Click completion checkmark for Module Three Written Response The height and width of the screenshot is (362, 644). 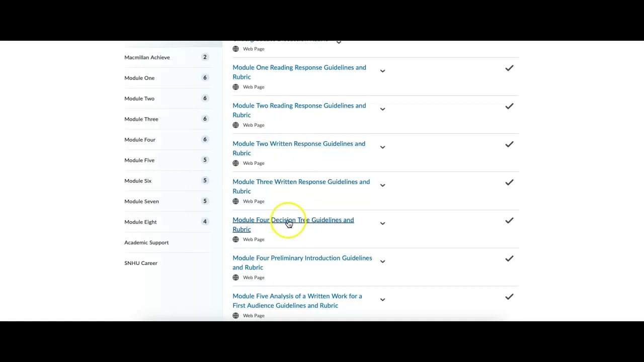pyautogui.click(x=509, y=183)
